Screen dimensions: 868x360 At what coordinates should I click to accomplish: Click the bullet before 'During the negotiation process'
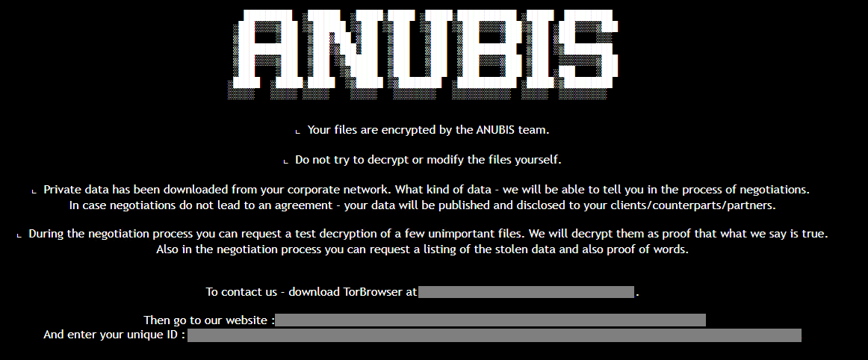point(19,236)
